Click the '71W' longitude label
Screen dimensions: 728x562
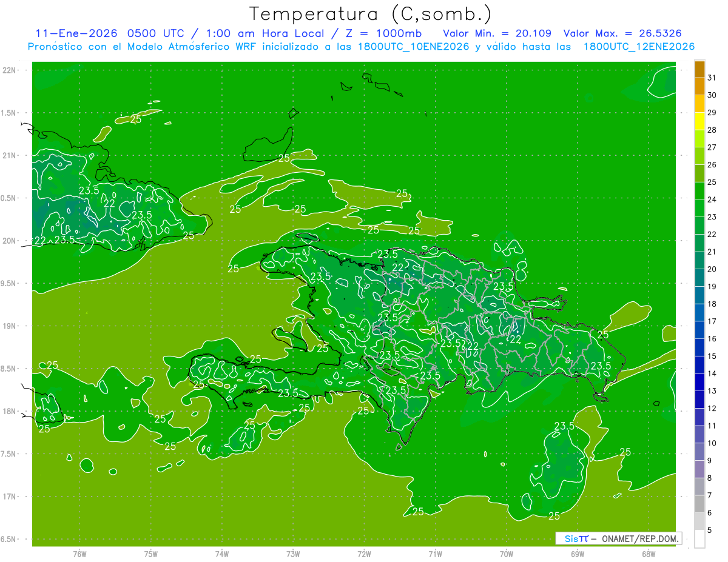435,554
